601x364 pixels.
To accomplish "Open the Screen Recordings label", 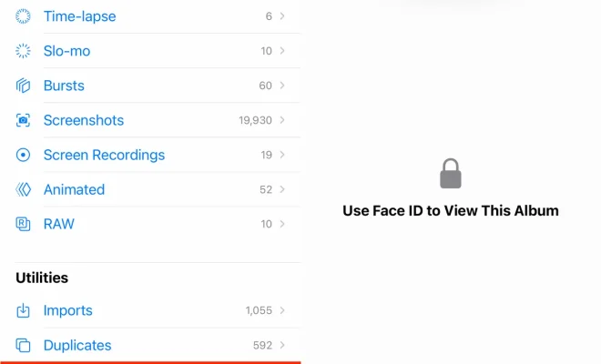I will coord(104,155).
